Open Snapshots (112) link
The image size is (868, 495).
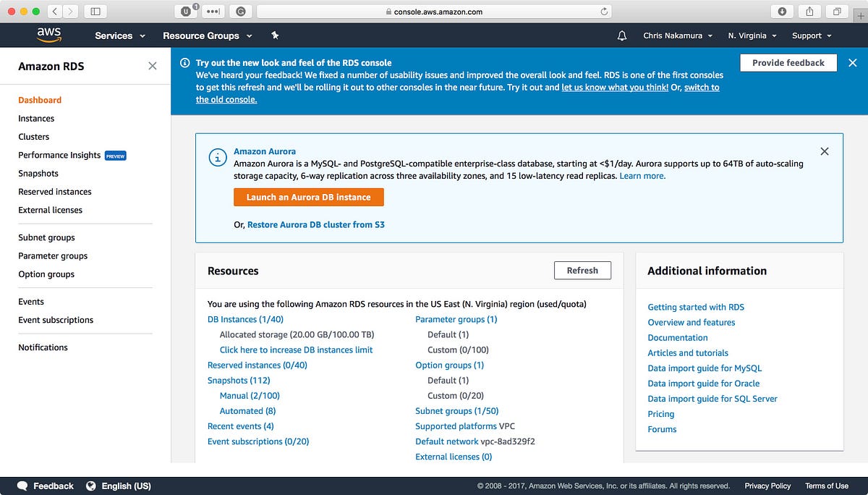point(239,381)
